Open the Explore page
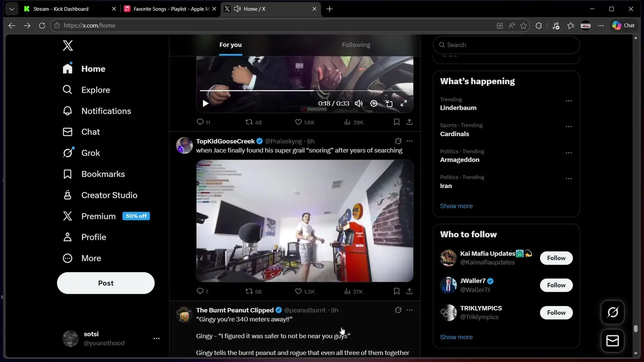Viewport: 644px width, 362px height. tap(86, 90)
